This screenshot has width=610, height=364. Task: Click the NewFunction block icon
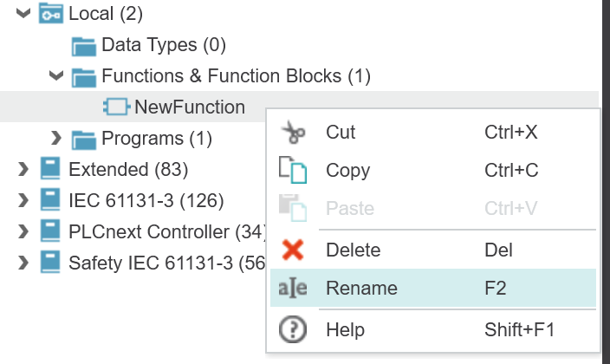(x=116, y=107)
